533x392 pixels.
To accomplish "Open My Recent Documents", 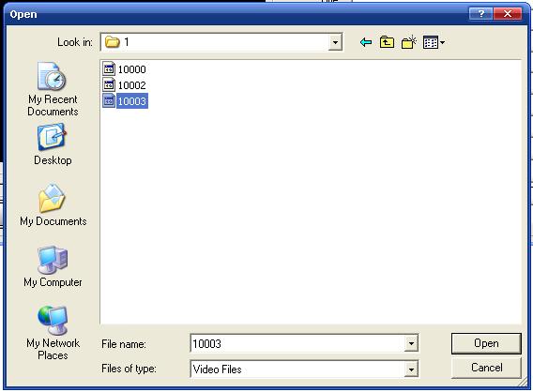I will (53, 89).
